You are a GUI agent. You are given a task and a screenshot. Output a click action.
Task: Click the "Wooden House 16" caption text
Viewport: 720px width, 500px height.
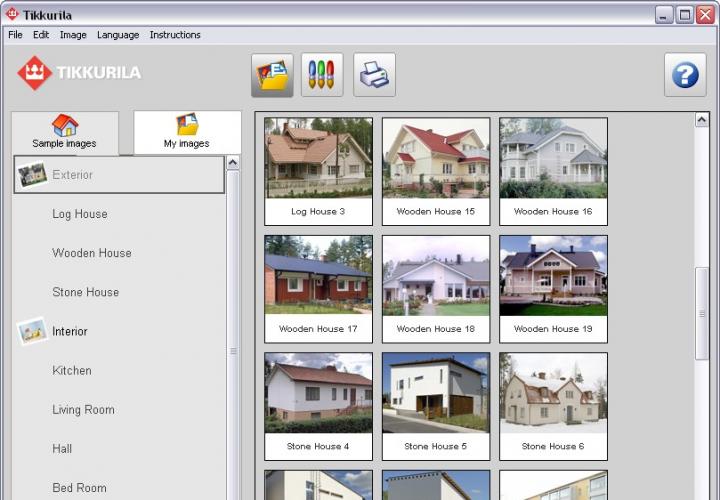click(553, 212)
